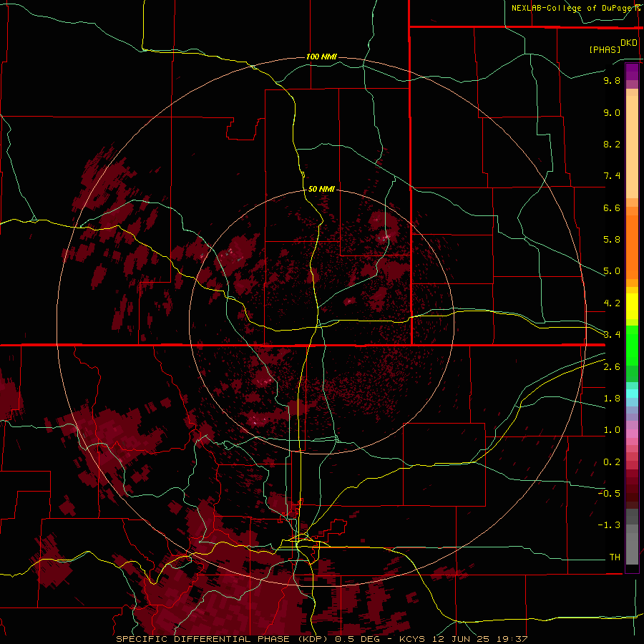Select the 7.4 scale value
The height and width of the screenshot is (644, 644).
pyautogui.click(x=612, y=176)
